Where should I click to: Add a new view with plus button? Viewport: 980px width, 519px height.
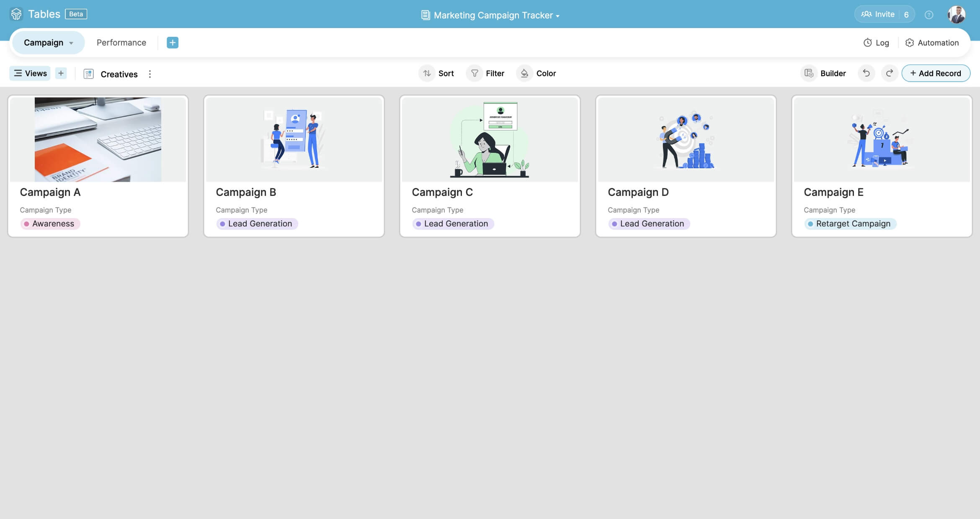[x=61, y=73]
